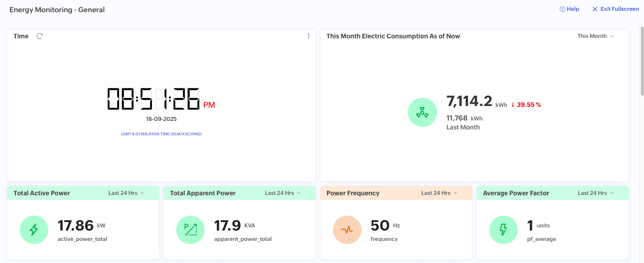Expand Last 24 Hrs for Total Active Power
This screenshot has height=263, width=644.
[x=126, y=193]
